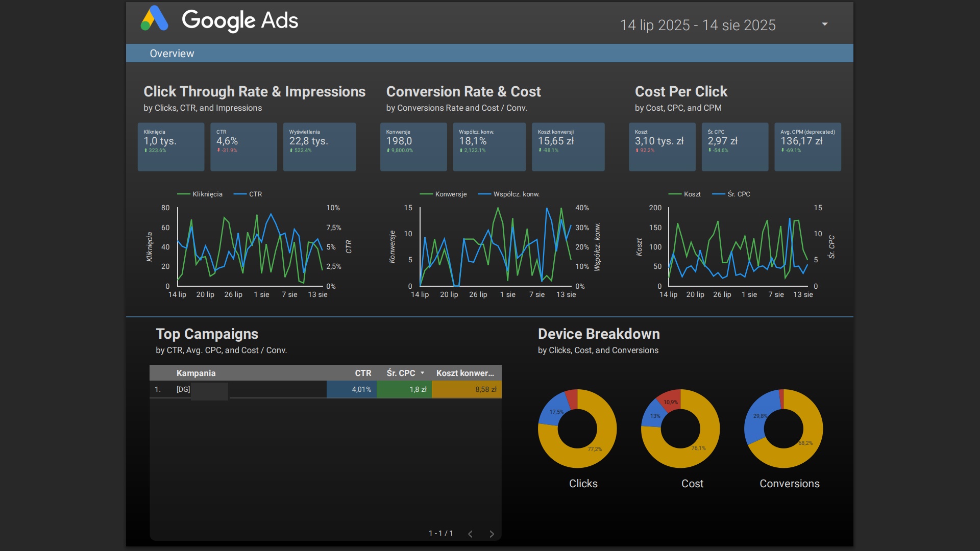Screen dimensions: 980x551
Task: Select the Overview tab
Action: click(172, 54)
